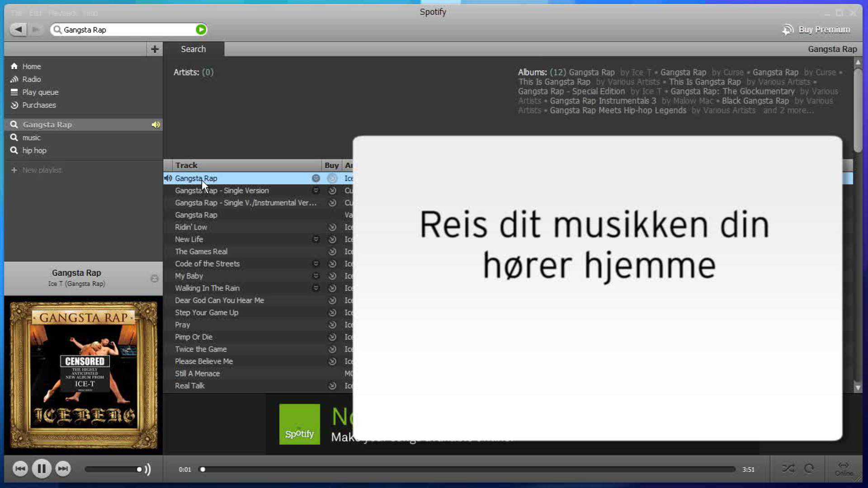The image size is (868, 488).
Task: Add a playlist with plus button
Action: [155, 49]
